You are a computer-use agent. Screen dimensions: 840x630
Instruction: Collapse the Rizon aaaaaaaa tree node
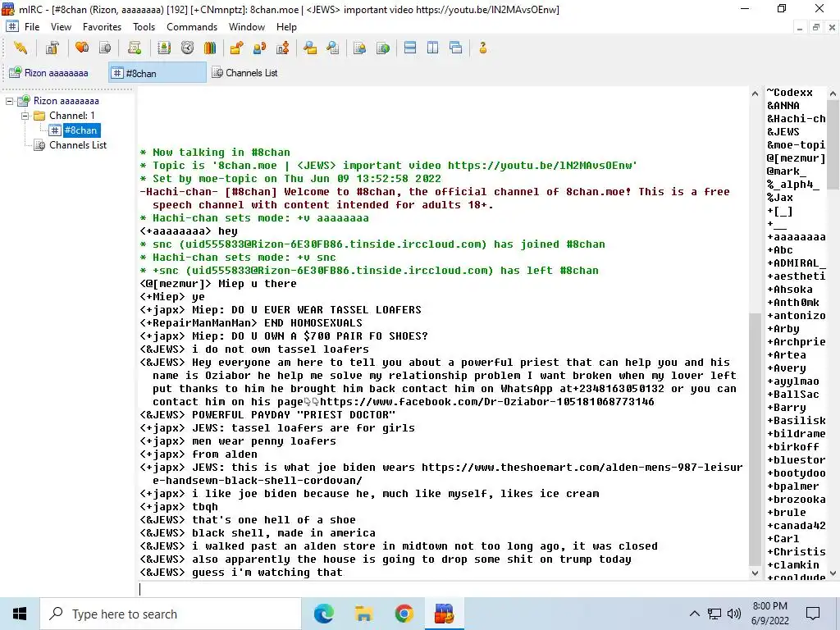[x=9, y=101]
